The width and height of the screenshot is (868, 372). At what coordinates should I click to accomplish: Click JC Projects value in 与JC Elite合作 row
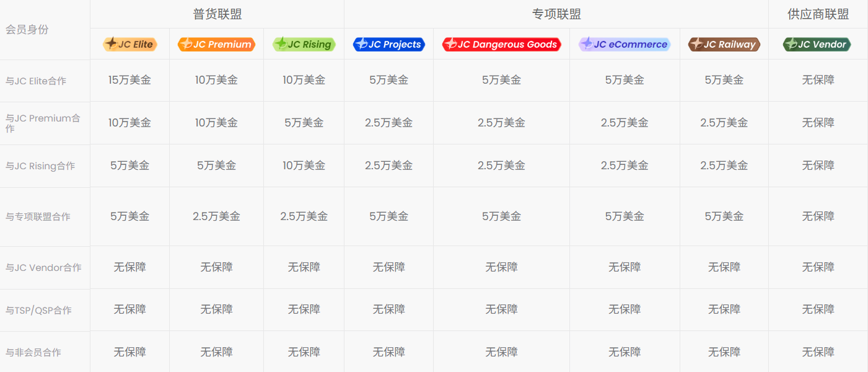(389, 80)
